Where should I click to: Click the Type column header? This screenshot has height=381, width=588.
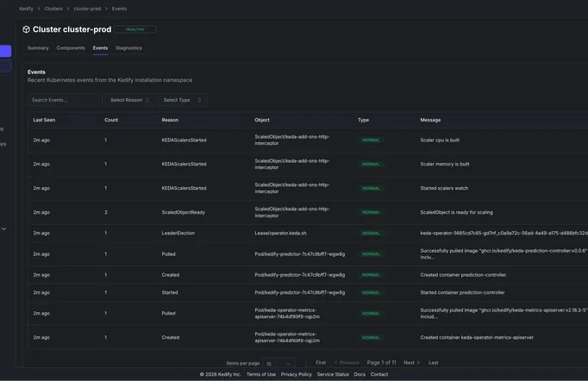point(363,120)
